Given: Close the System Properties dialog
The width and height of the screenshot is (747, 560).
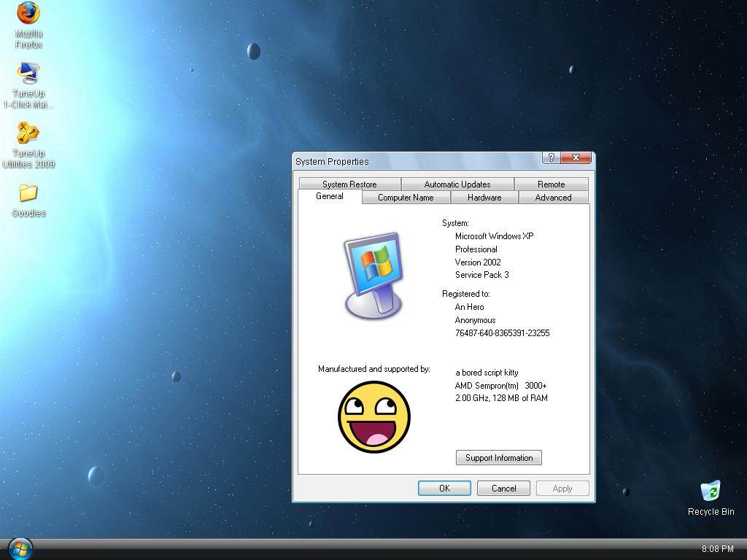Looking at the screenshot, I should pyautogui.click(x=576, y=157).
